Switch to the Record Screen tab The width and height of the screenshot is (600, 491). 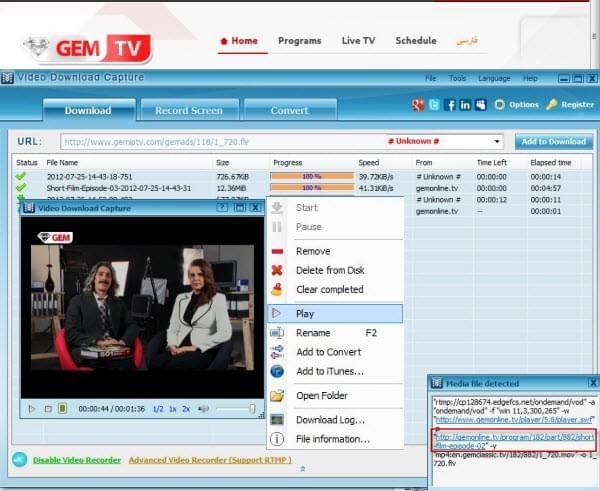(x=189, y=110)
